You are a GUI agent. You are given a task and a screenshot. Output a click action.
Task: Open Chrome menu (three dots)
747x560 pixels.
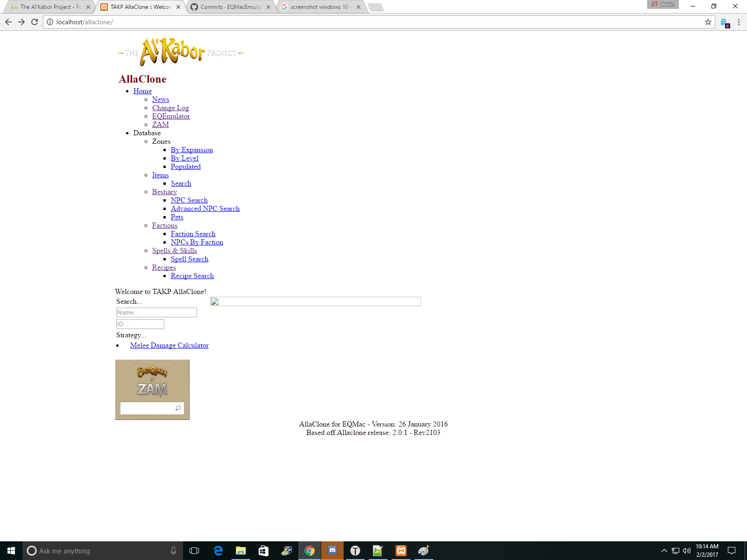(739, 22)
